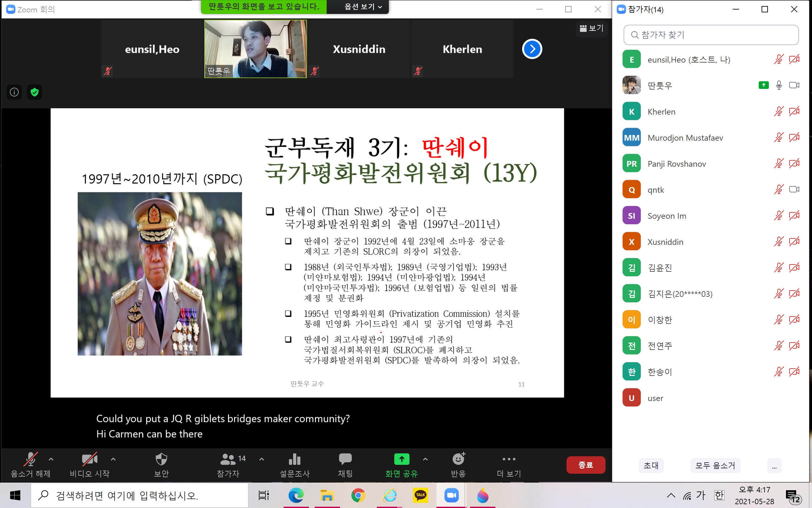Image resolution: width=812 pixels, height=508 pixels.
Task: Unmute with the 음소거 해제 microphone button
Action: click(30, 465)
